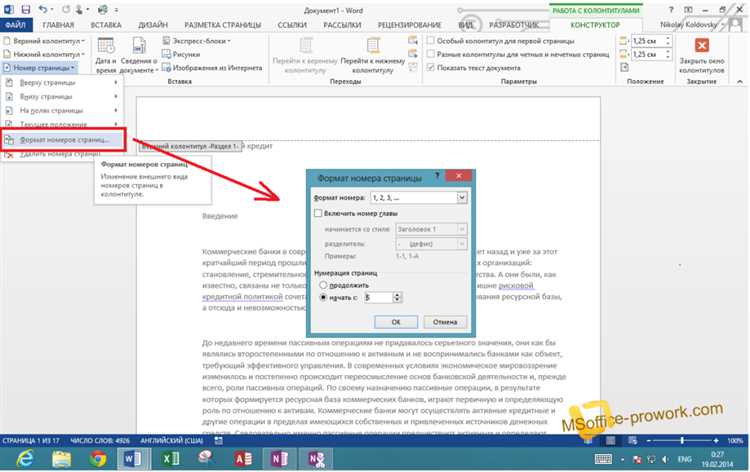
Task: Open the РАЗМЕТКА СТРАНИЦЫ tab
Action: tap(223, 25)
